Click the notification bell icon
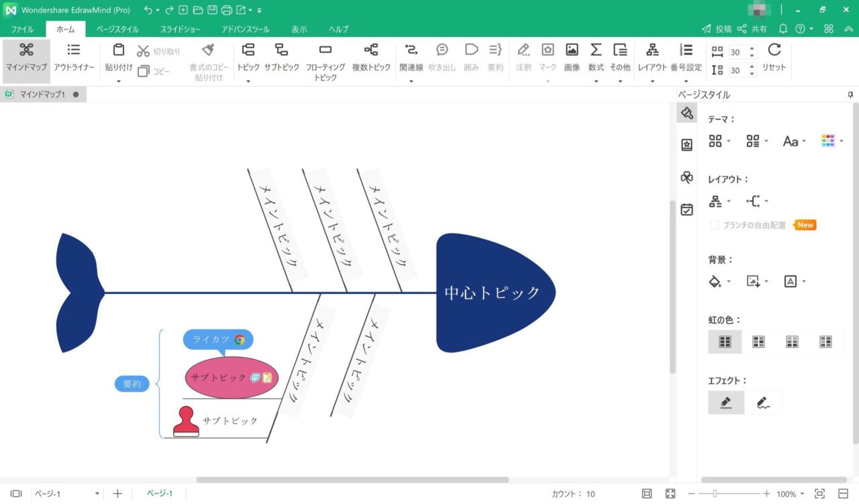 pos(782,29)
